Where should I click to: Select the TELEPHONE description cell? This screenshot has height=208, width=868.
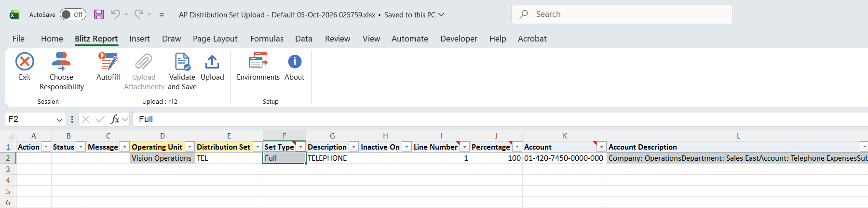pyautogui.click(x=332, y=158)
